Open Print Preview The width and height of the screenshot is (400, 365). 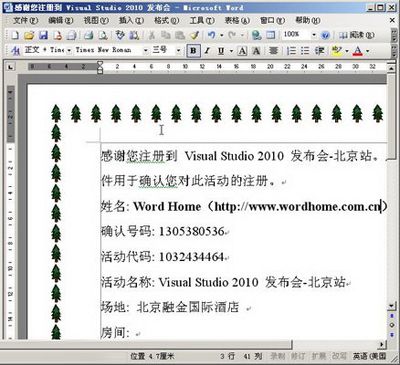[x=103, y=35]
